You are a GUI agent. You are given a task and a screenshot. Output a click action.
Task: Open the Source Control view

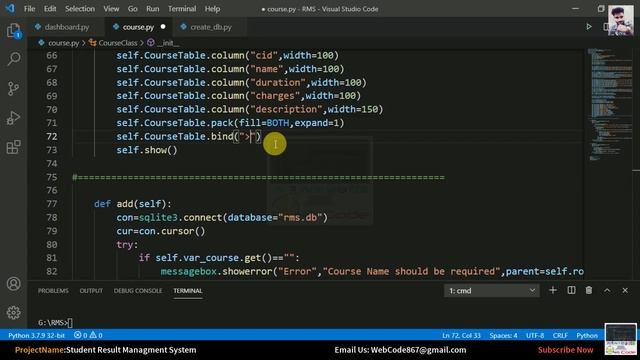tap(13, 89)
